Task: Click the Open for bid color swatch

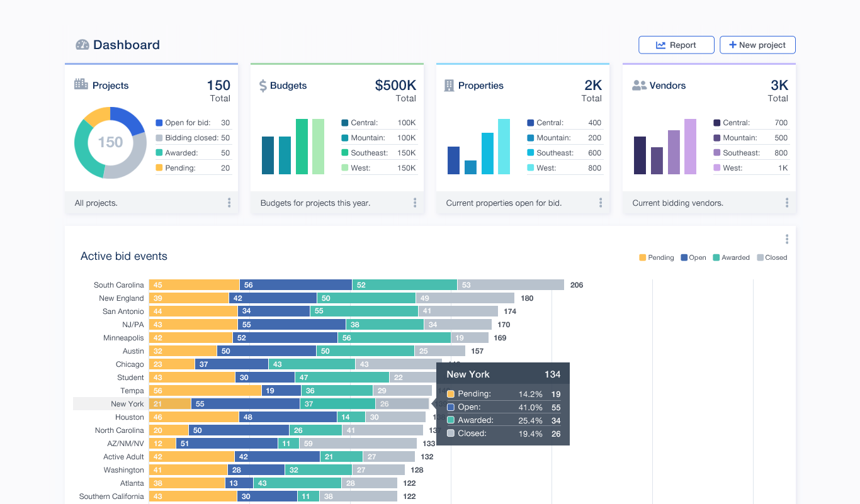Action: tap(159, 123)
